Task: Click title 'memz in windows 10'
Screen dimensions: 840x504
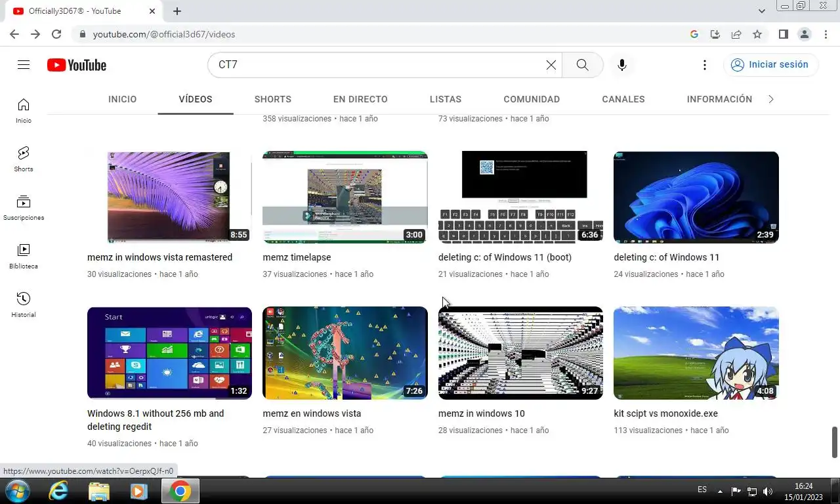Action: (482, 413)
